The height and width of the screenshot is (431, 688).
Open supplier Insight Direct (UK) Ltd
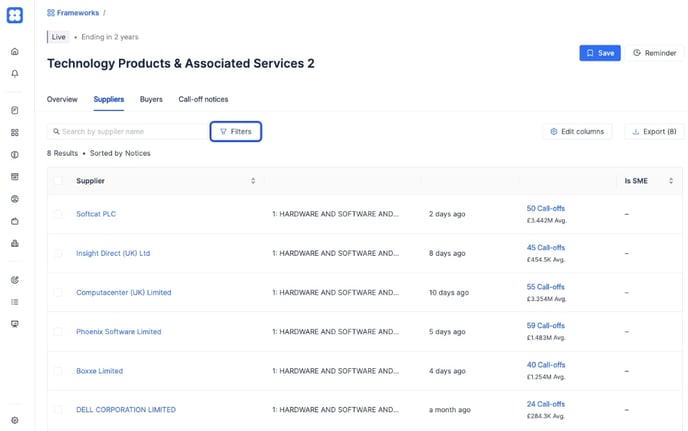tap(113, 253)
